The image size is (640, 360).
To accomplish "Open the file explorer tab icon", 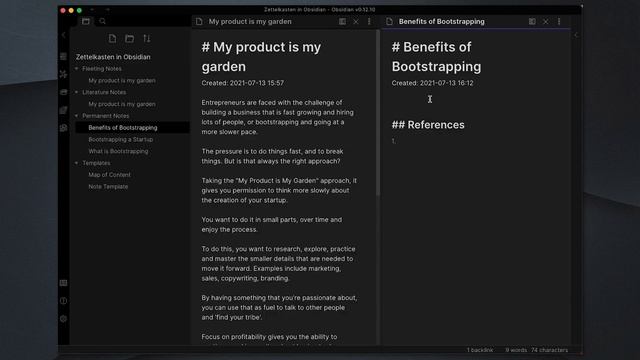I will click(x=86, y=21).
